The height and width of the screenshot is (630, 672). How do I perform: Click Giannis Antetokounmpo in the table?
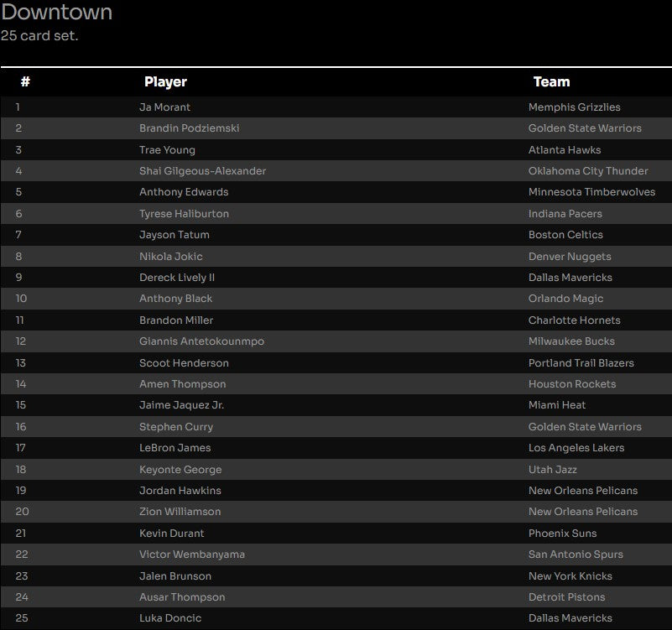(x=201, y=341)
